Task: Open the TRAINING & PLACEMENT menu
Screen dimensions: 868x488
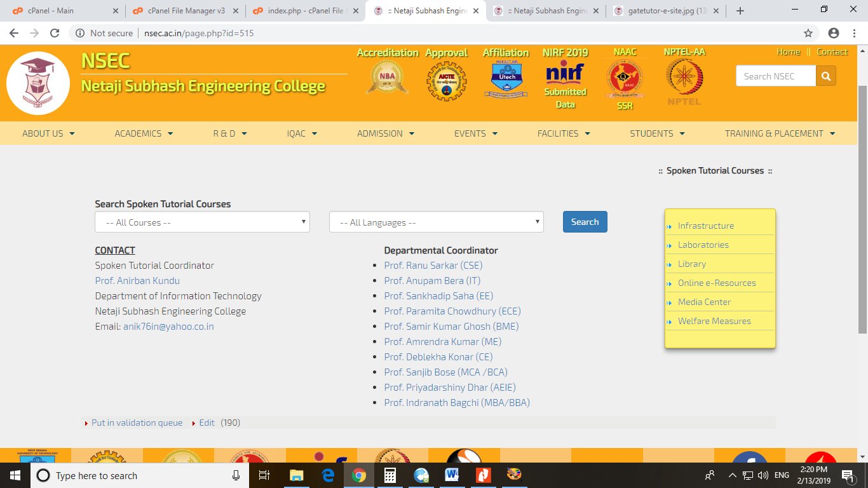Action: pos(780,133)
